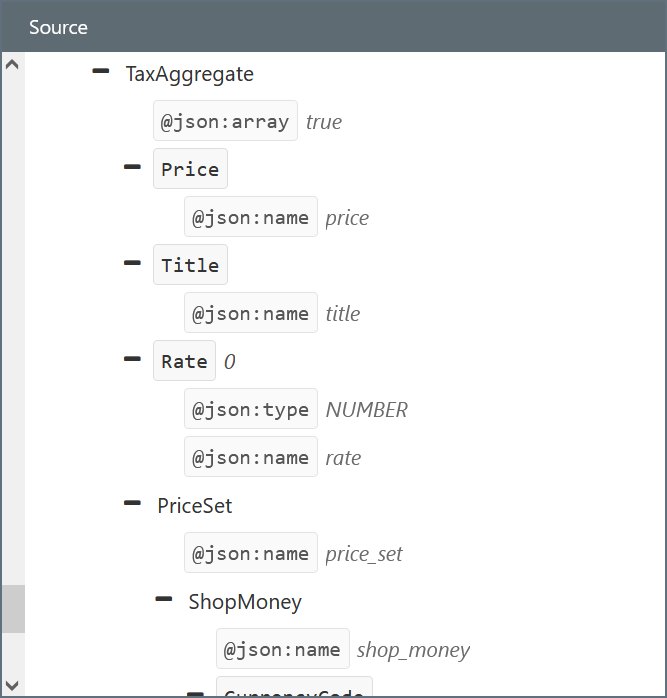Collapse the Title node
Viewport: 667px width, 698px height.
click(132, 264)
